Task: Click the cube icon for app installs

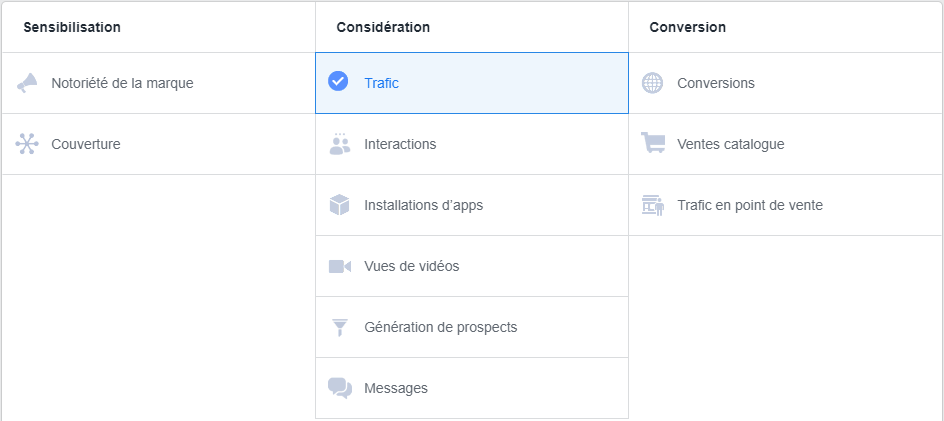Action: (x=340, y=205)
